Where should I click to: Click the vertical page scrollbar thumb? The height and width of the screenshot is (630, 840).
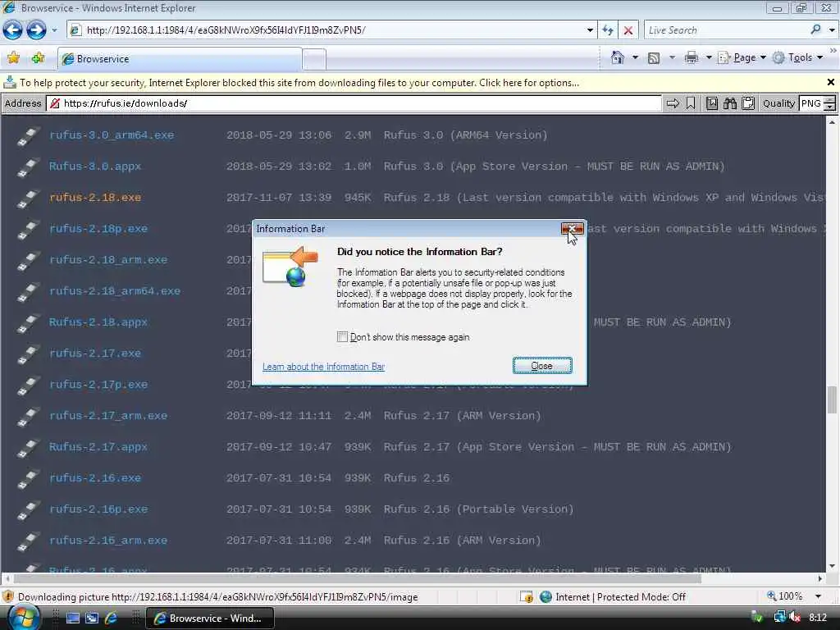tap(832, 399)
